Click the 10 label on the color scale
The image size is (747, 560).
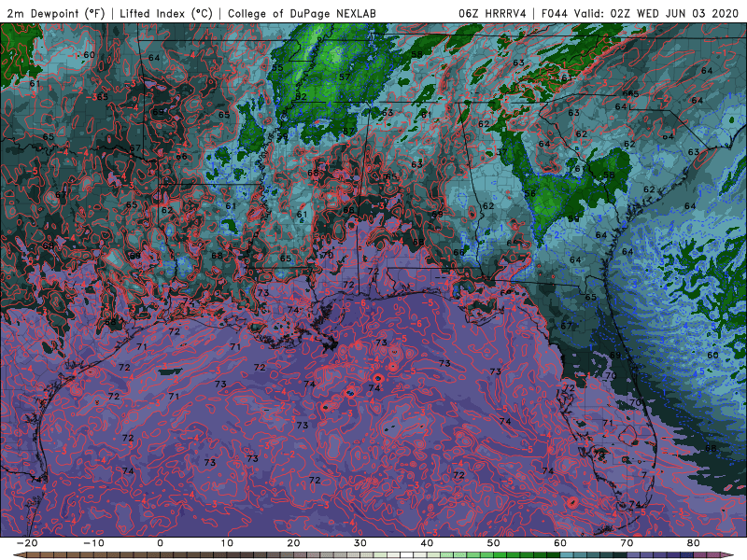(x=227, y=543)
